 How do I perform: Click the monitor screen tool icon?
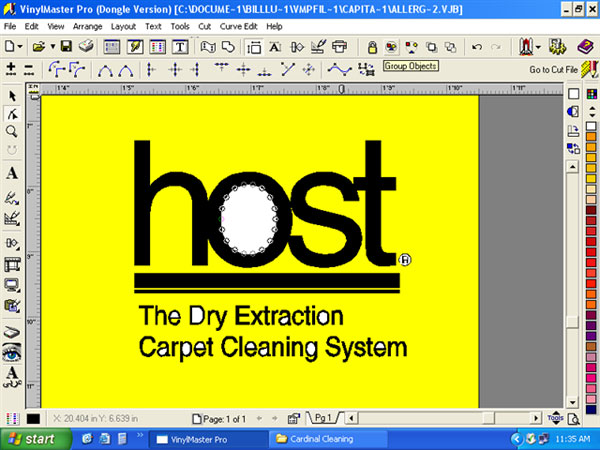coord(12,285)
